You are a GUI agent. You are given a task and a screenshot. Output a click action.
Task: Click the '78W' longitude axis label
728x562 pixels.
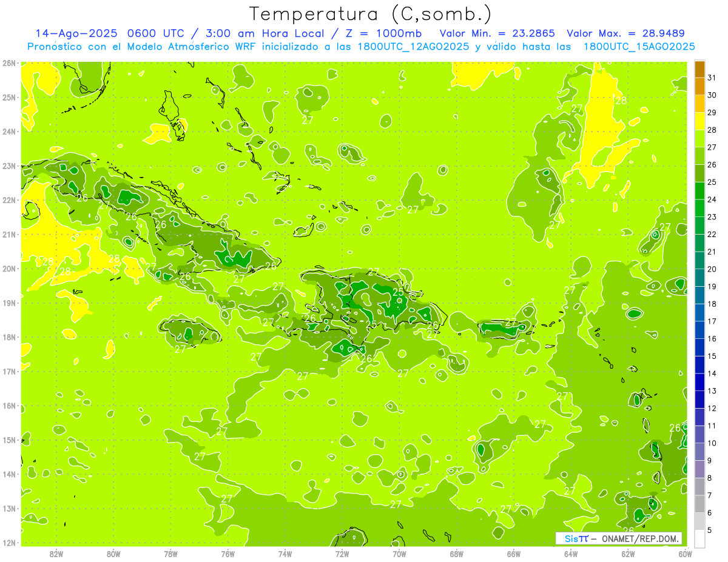171,554
